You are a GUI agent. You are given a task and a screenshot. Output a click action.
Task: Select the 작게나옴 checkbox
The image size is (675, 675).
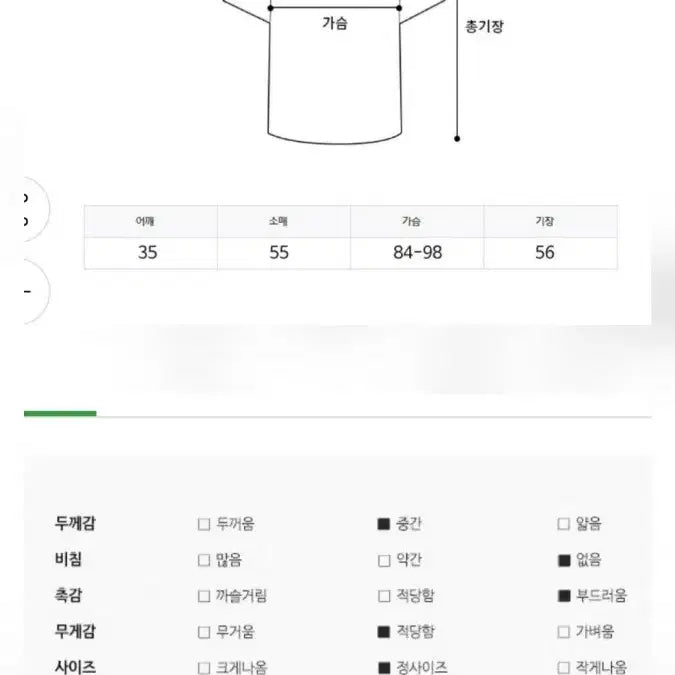tap(564, 667)
